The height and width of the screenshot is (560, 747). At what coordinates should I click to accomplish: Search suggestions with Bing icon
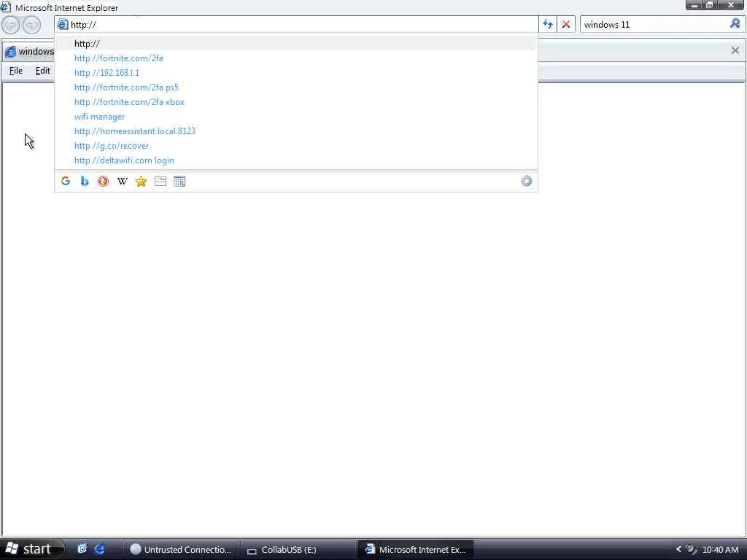[x=85, y=181]
